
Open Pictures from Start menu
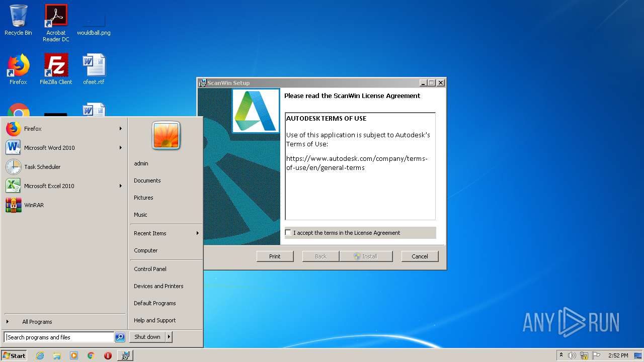(143, 198)
